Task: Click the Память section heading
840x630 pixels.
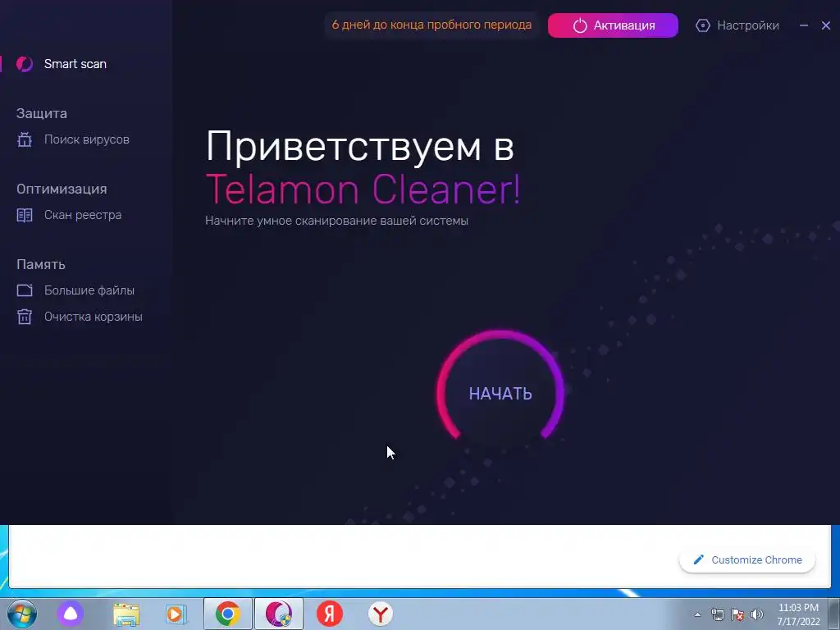Action: pos(41,264)
